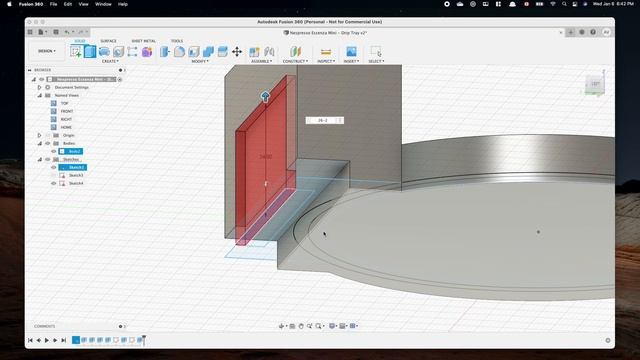Select the Hole tool
The height and width of the screenshot is (360, 640).
click(118, 52)
